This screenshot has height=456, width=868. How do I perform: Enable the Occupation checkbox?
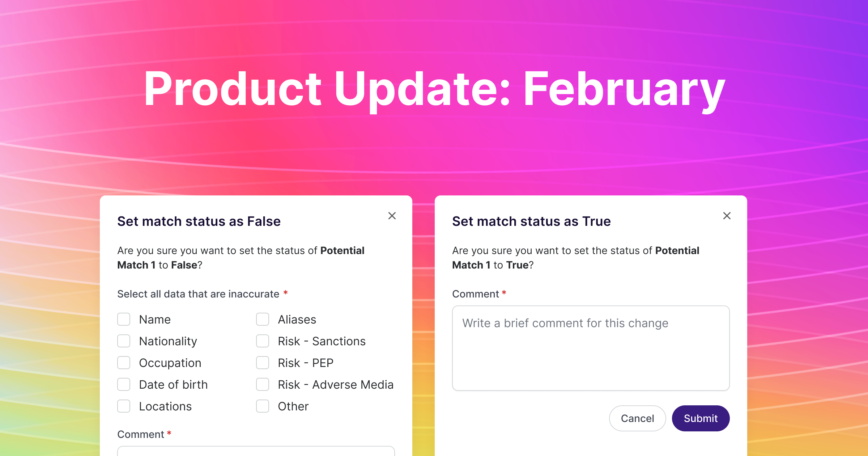tap(124, 363)
